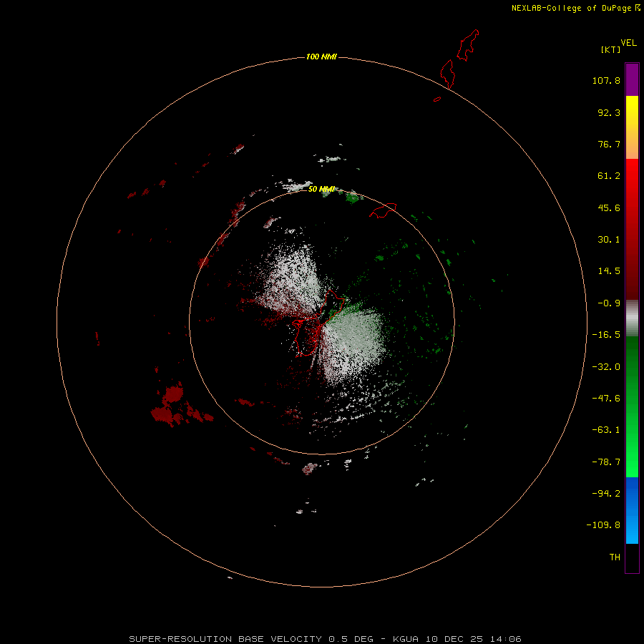Click the 100 NMI range ring label
Screen dimensions: 644x644
point(321,57)
